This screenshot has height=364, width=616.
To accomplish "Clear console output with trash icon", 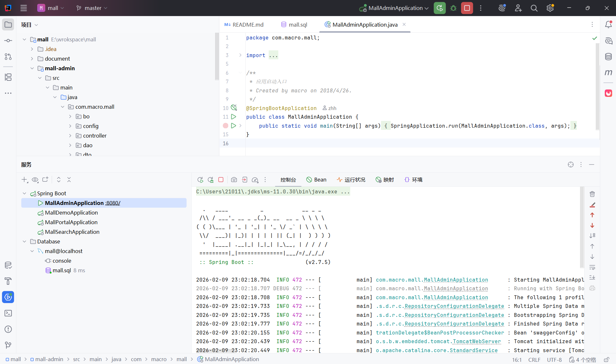I will tap(592, 194).
